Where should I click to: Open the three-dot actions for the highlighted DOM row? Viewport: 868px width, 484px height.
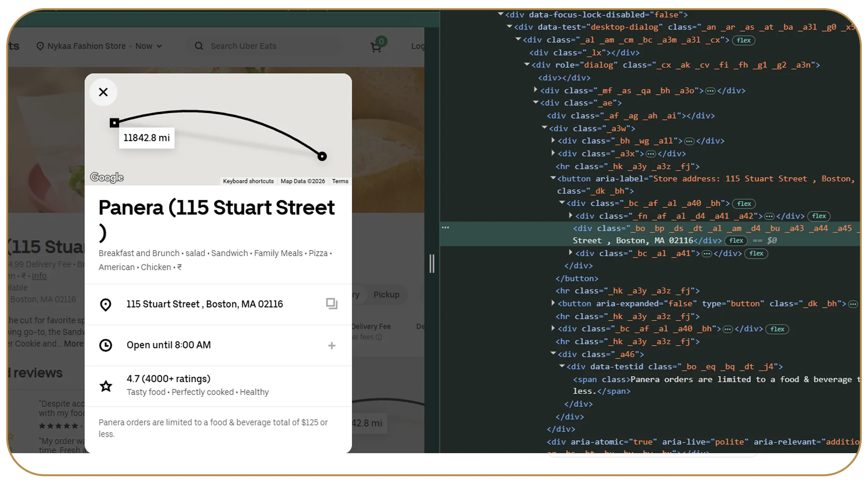pyautogui.click(x=445, y=228)
